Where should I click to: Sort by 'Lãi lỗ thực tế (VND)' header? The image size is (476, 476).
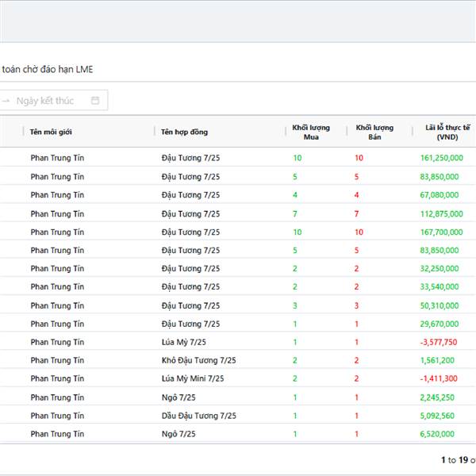click(447, 132)
